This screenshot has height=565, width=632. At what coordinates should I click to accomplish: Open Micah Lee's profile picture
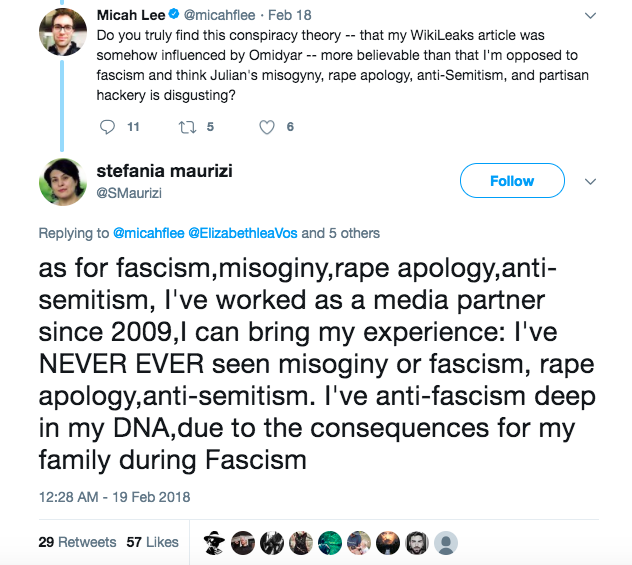click(62, 32)
